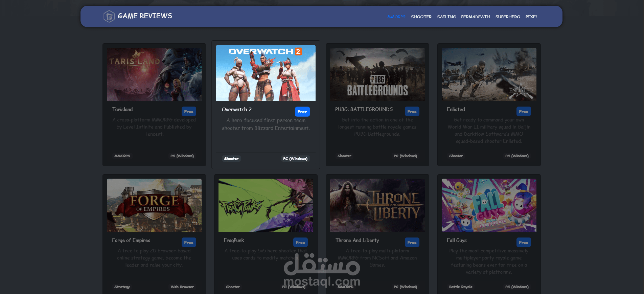
Task: Select the Fall Guys card title
Action: point(457,240)
